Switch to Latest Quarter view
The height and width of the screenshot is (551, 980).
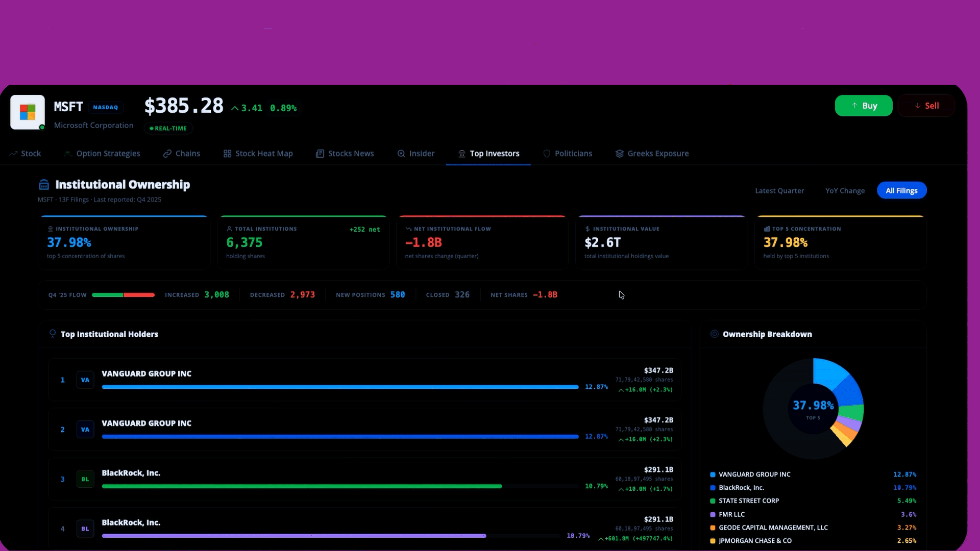779,191
